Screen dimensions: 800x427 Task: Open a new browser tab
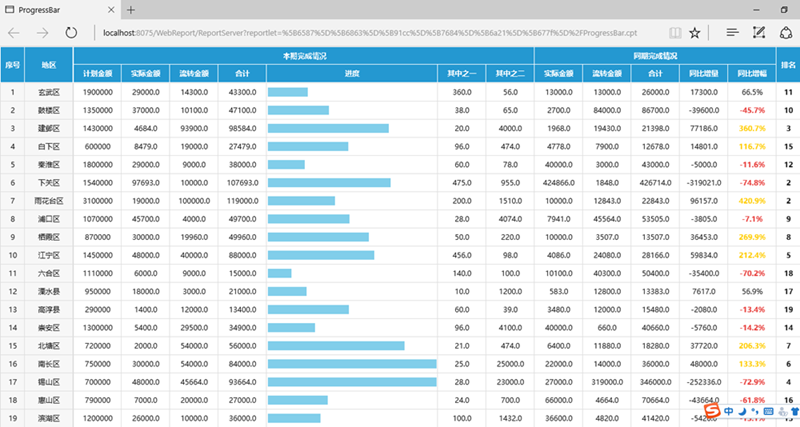click(130, 9)
